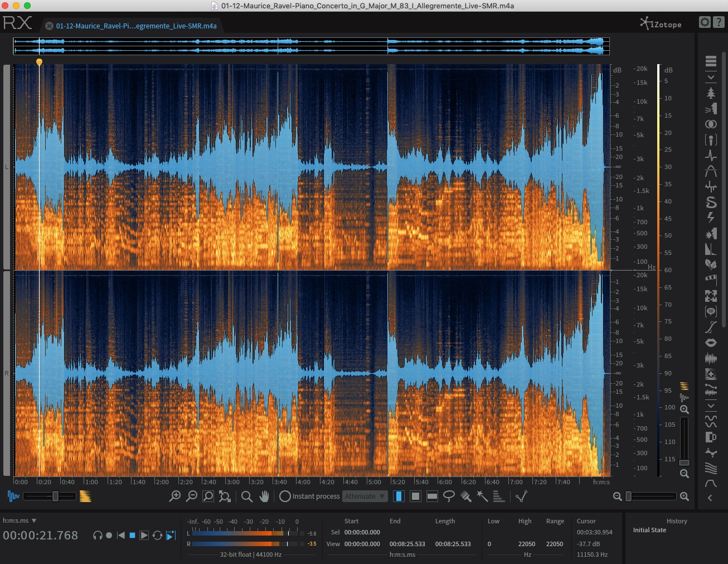Toggle Instant process mode on
728x564 pixels.
[285, 496]
